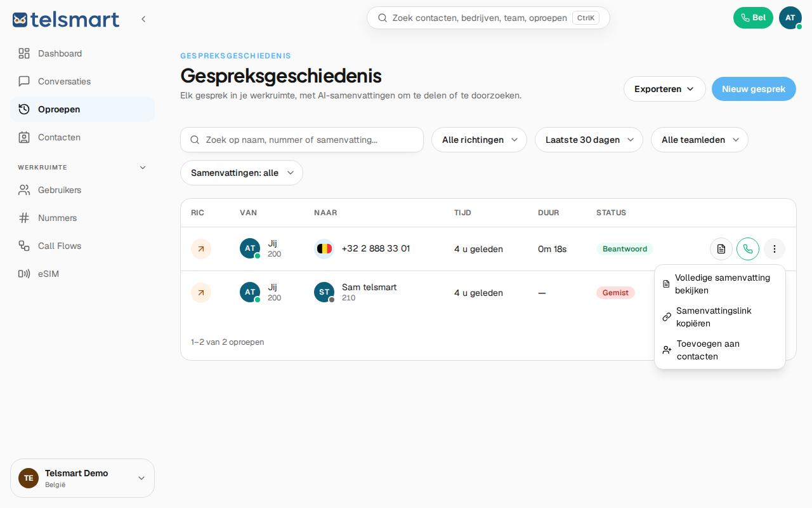Click the telsmart owl logo
Image resolution: width=812 pixels, height=508 pixels.
(x=66, y=19)
